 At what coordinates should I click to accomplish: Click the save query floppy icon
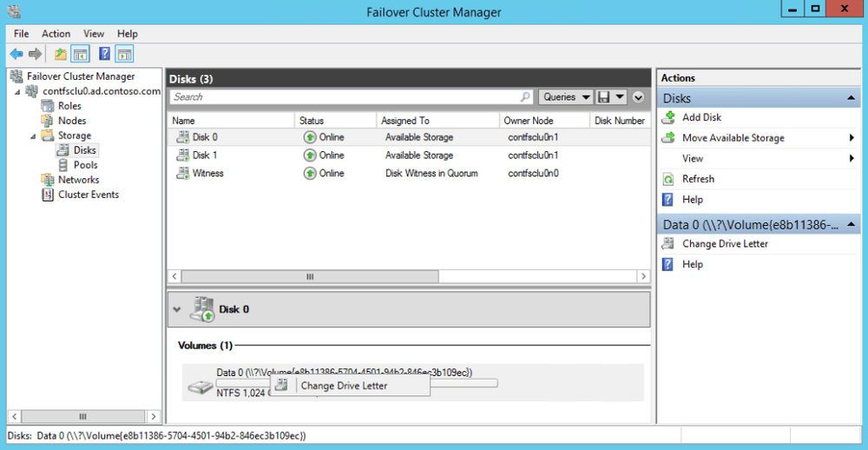[604, 97]
